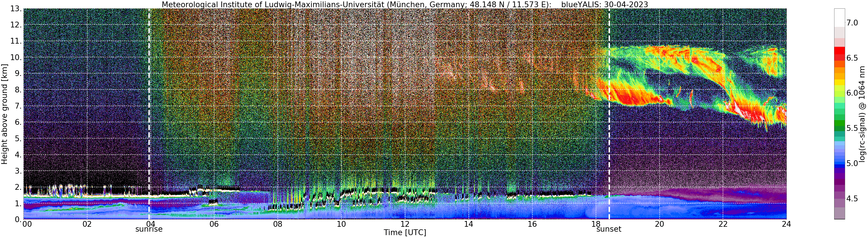Click the 'Height above ground [km]' axis label
868x238 pixels.
click(x=4, y=114)
